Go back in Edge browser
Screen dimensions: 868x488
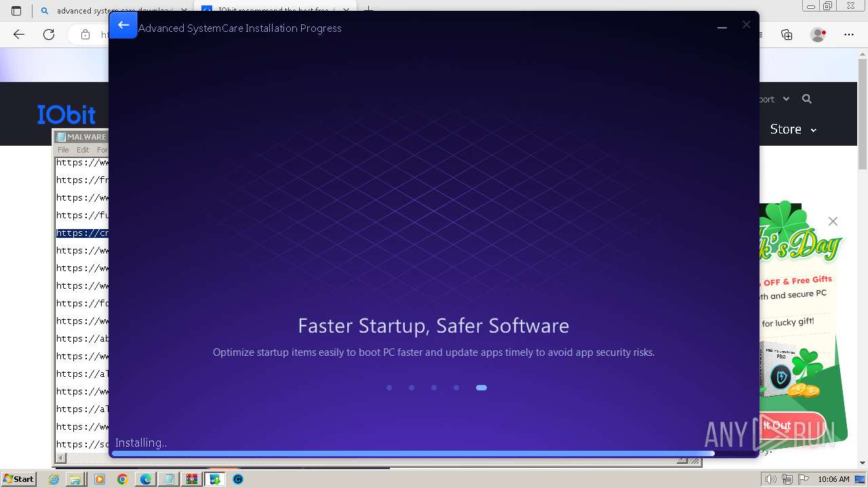19,35
